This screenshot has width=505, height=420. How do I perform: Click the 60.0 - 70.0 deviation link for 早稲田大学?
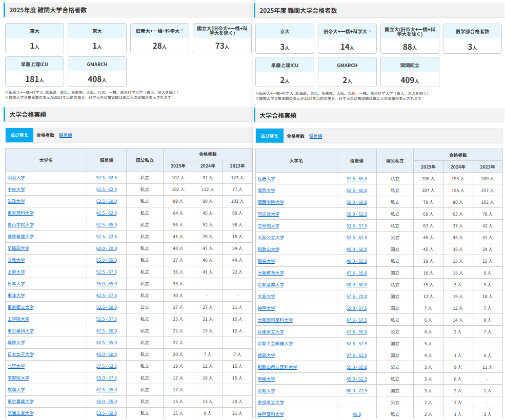pos(107,248)
